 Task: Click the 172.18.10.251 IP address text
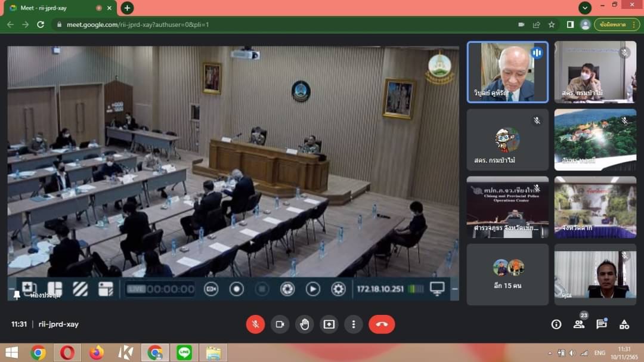(x=380, y=289)
